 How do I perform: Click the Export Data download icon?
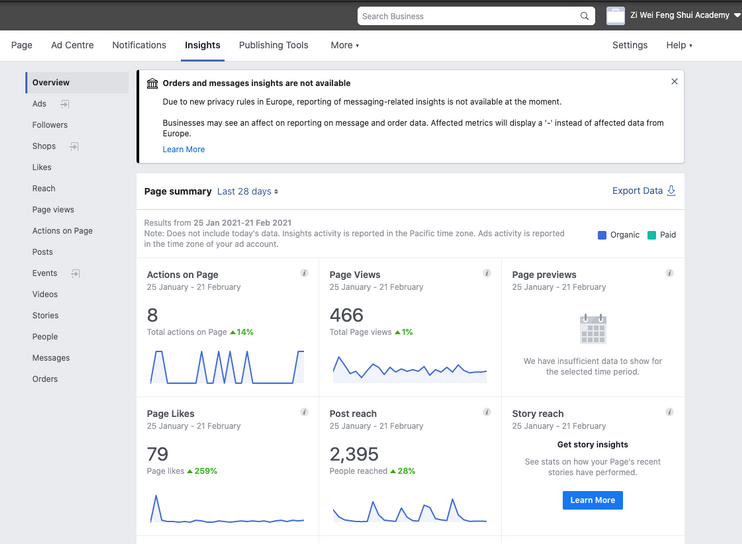[x=672, y=191]
